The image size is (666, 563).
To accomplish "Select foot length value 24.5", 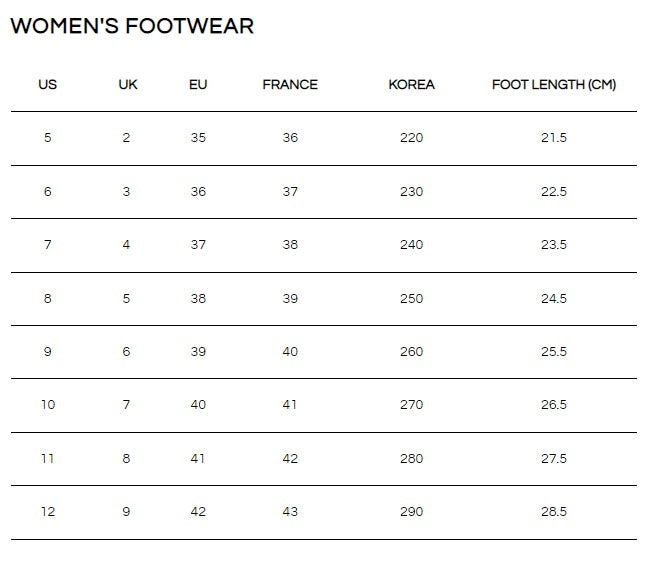I will (x=554, y=298).
